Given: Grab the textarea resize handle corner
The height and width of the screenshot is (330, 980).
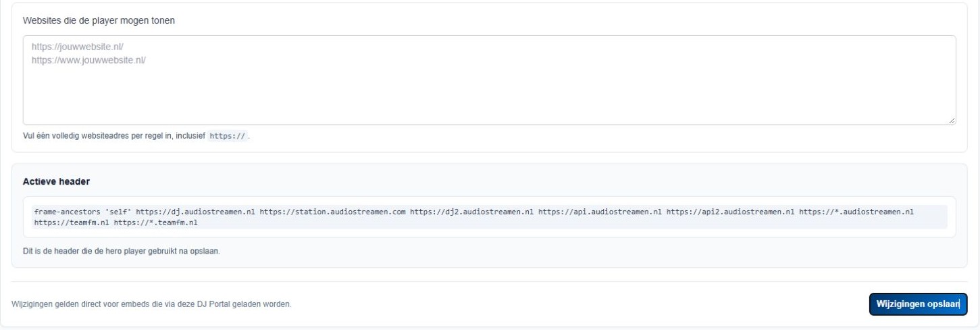Looking at the screenshot, I should click(951, 120).
